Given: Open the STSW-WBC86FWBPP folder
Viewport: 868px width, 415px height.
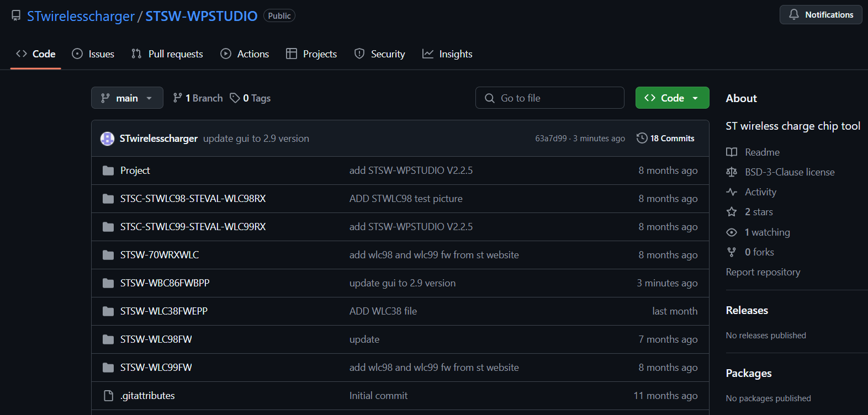Looking at the screenshot, I should 165,283.
